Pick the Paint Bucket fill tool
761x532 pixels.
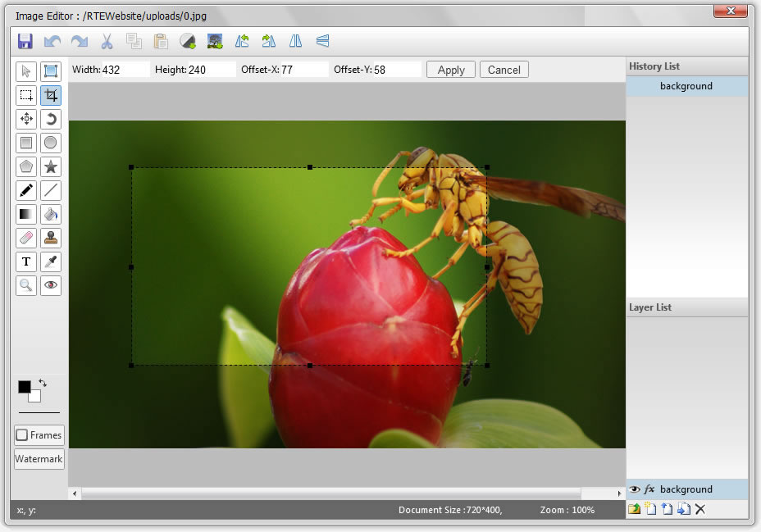[51, 215]
